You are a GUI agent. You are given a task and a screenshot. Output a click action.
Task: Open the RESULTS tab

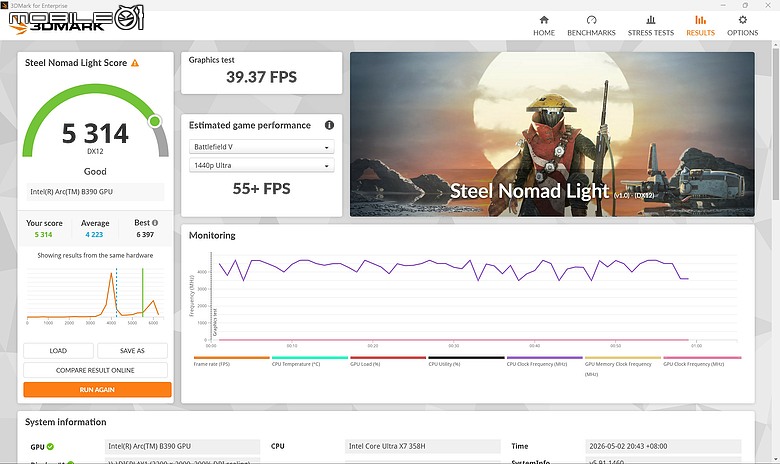click(700, 26)
